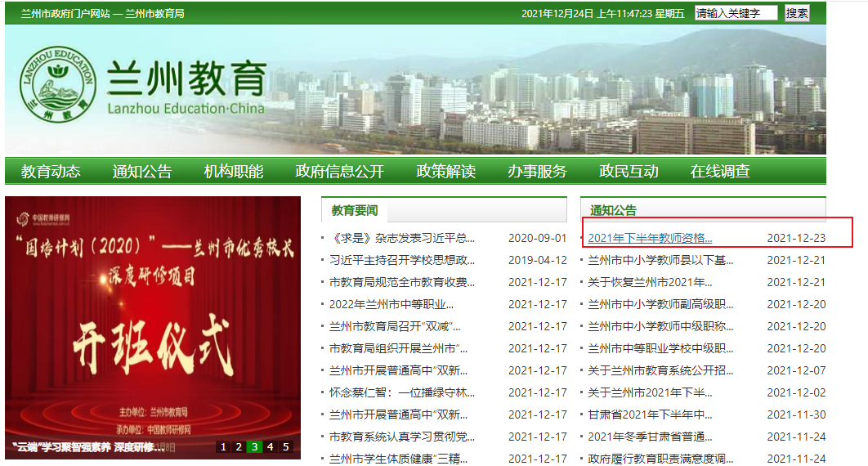Click the 2021-12-07 date in 通知公告

796,371
